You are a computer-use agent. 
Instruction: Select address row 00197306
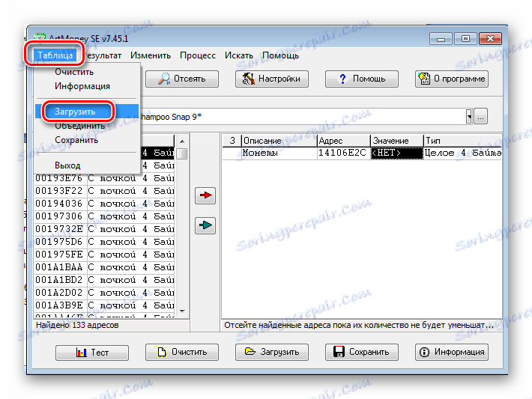coord(104,216)
